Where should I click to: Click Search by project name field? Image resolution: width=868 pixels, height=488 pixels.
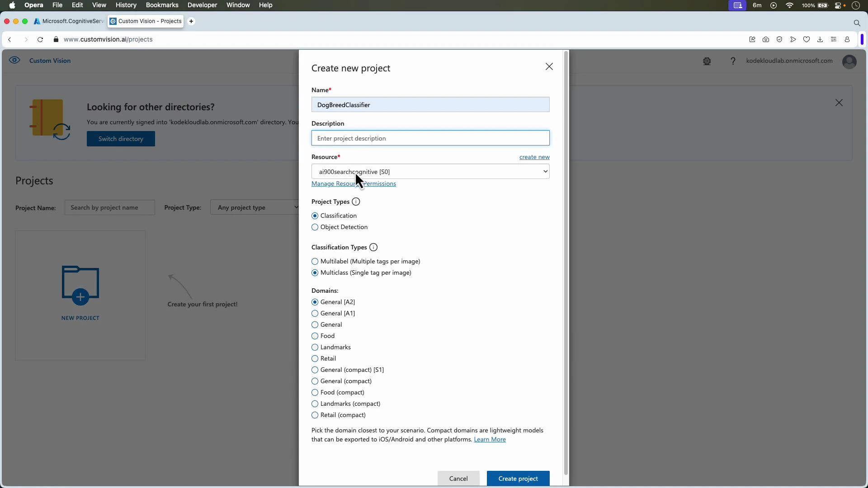(x=110, y=208)
